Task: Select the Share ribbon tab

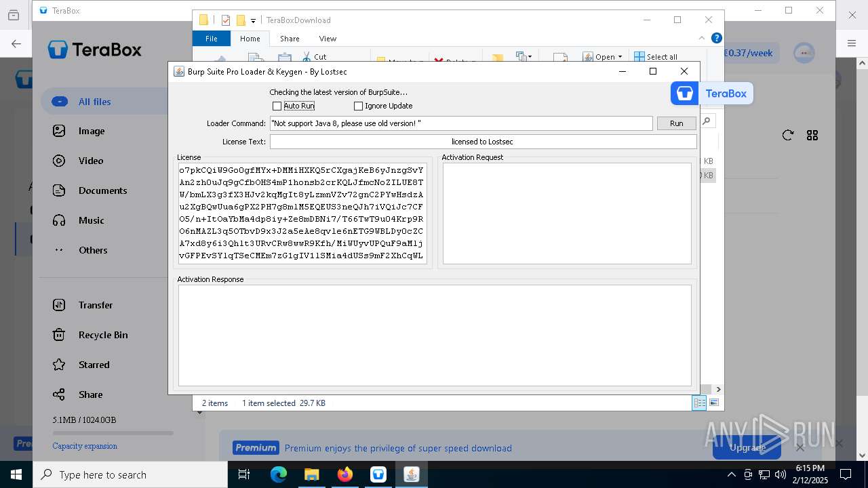Action: (290, 39)
